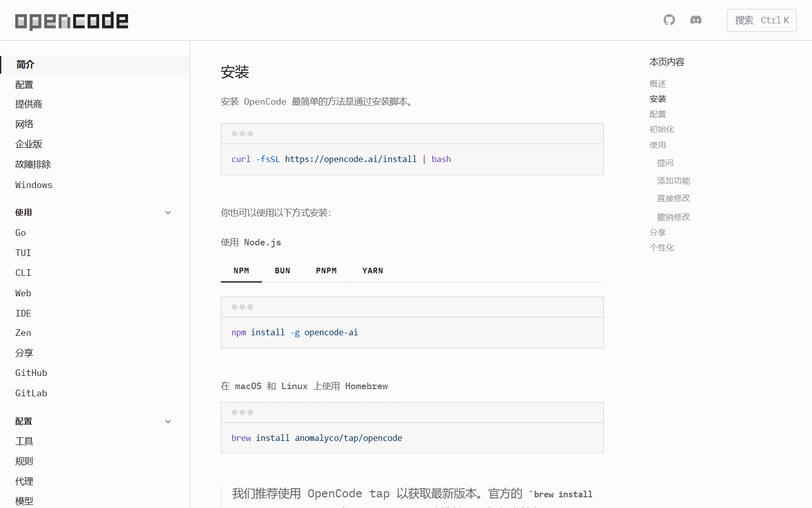812x508 pixels.
Task: Open Web sidebar page
Action: click(23, 293)
